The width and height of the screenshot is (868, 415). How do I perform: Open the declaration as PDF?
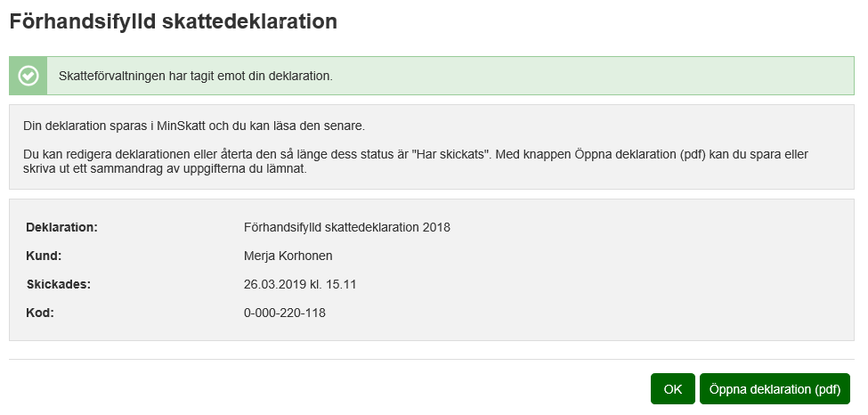pyautogui.click(x=775, y=389)
